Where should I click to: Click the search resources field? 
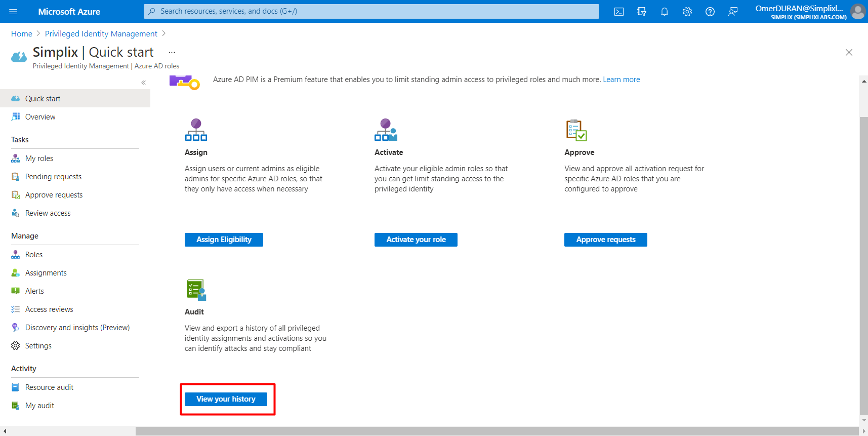(x=371, y=11)
